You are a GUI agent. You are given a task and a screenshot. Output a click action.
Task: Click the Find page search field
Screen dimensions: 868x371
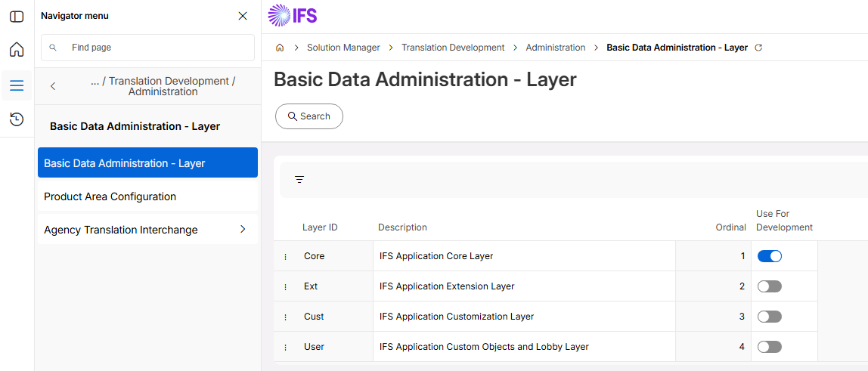pyautogui.click(x=147, y=48)
